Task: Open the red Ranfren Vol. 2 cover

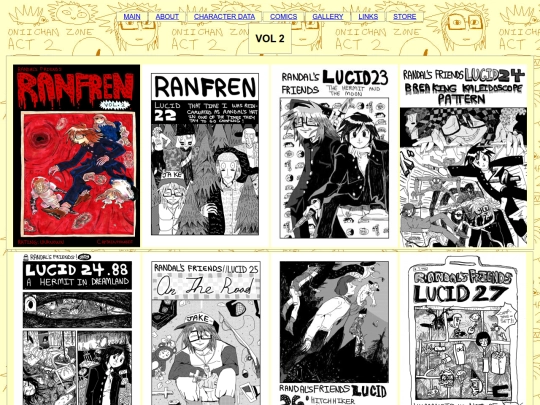Action: [76, 156]
